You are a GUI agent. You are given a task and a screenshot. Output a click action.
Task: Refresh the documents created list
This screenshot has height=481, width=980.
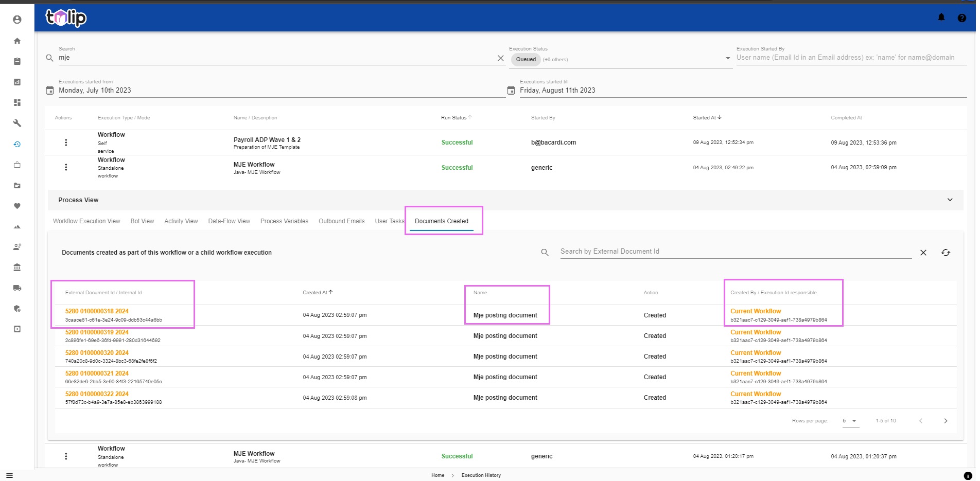coord(946,253)
